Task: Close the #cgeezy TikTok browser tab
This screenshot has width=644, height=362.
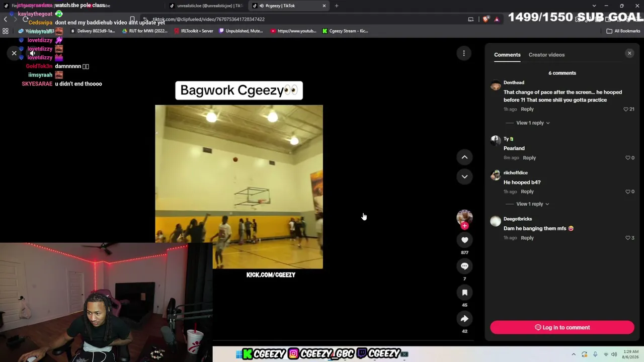Action: tap(324, 6)
